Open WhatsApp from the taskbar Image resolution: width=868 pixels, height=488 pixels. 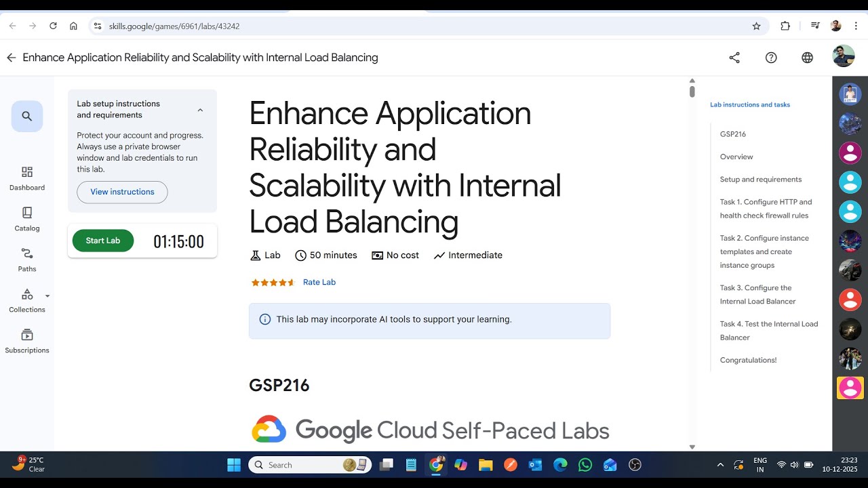(x=585, y=465)
